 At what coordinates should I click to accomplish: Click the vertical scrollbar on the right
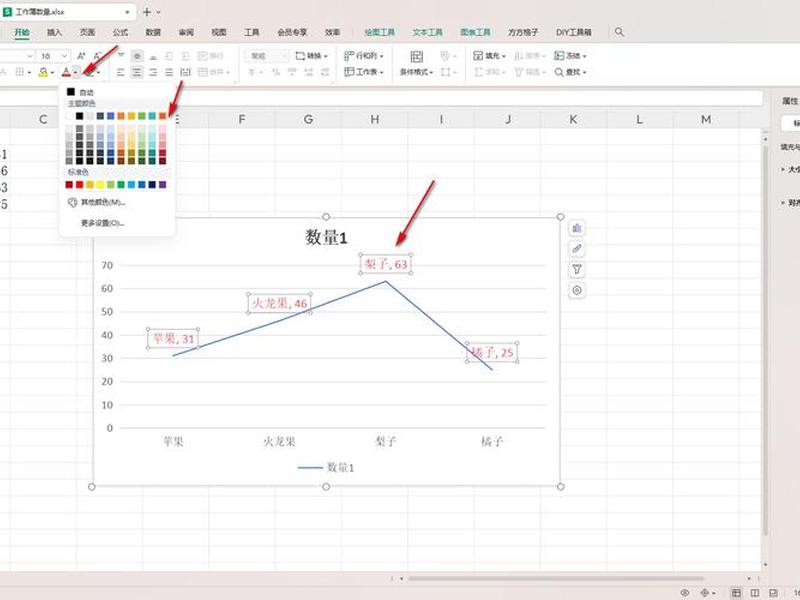tap(765, 339)
